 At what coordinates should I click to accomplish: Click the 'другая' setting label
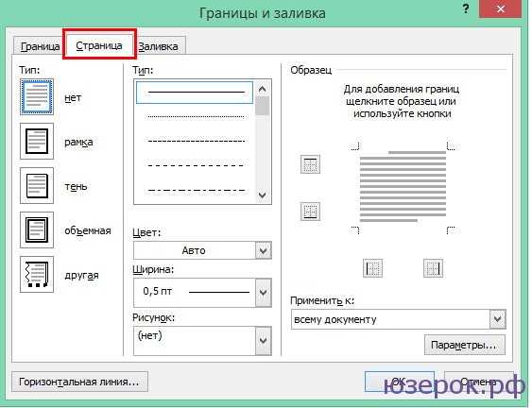pos(81,275)
